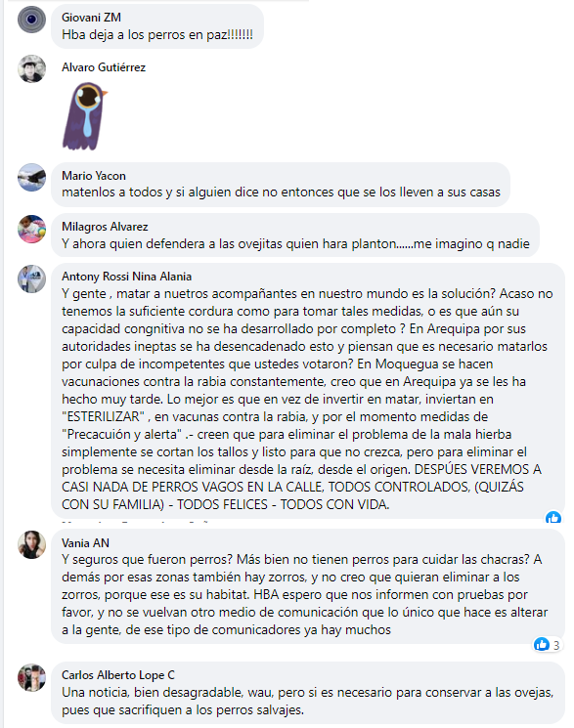Open Milagros Alvarez's name link
The image size is (574, 728).
(x=105, y=227)
